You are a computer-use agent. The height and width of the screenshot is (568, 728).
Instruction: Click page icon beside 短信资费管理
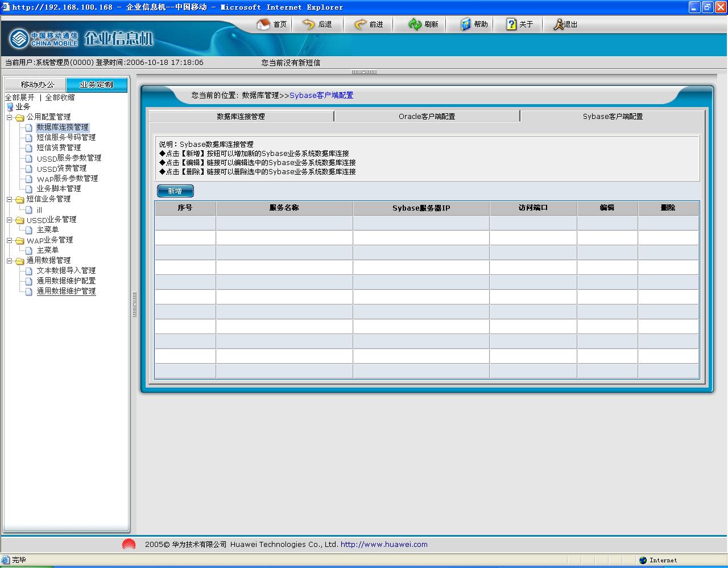pyautogui.click(x=29, y=148)
